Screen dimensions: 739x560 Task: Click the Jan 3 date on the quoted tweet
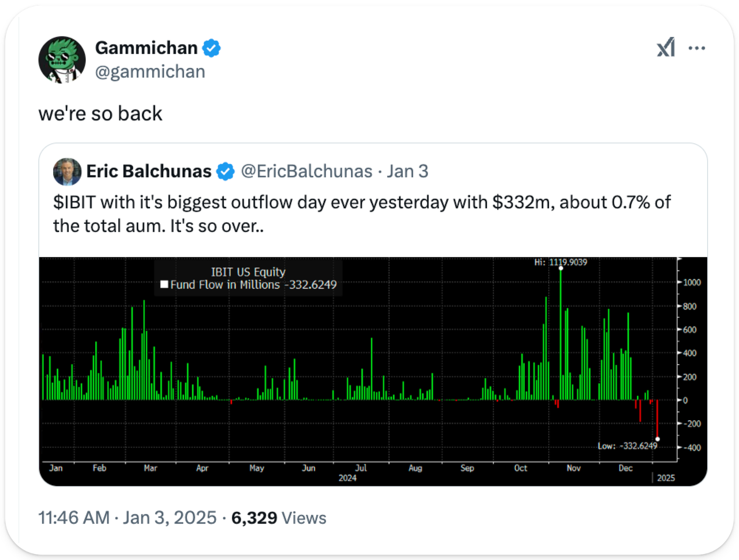coord(407,172)
